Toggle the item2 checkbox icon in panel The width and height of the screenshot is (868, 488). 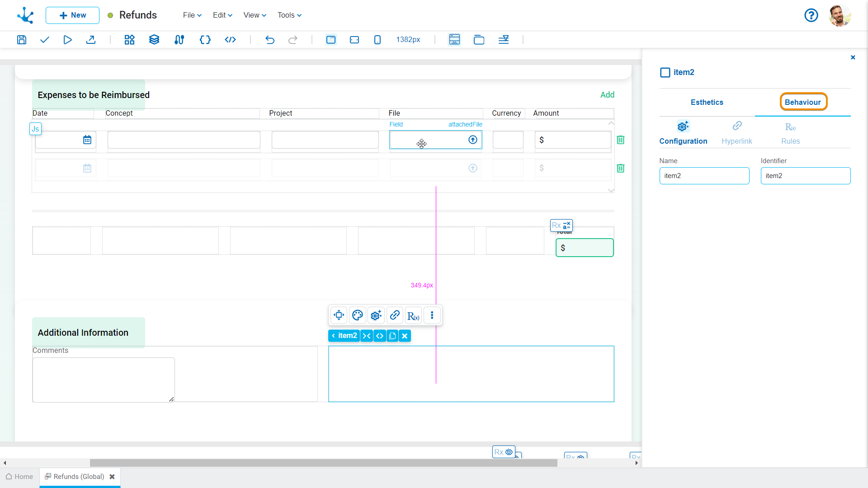(665, 72)
